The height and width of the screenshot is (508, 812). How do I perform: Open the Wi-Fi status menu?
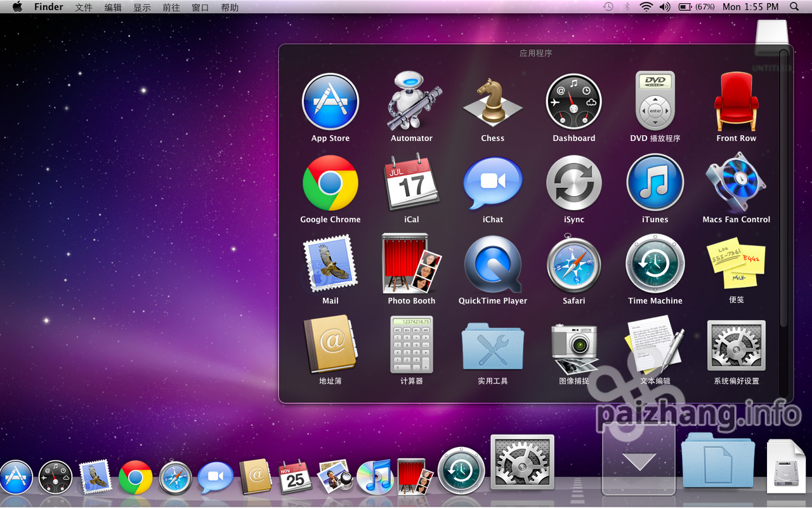click(x=646, y=7)
